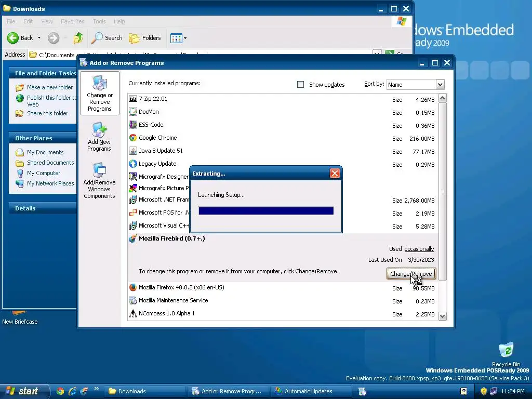Open the New Briefcase desktop item
The width and height of the screenshot is (532, 399).
coord(19,318)
